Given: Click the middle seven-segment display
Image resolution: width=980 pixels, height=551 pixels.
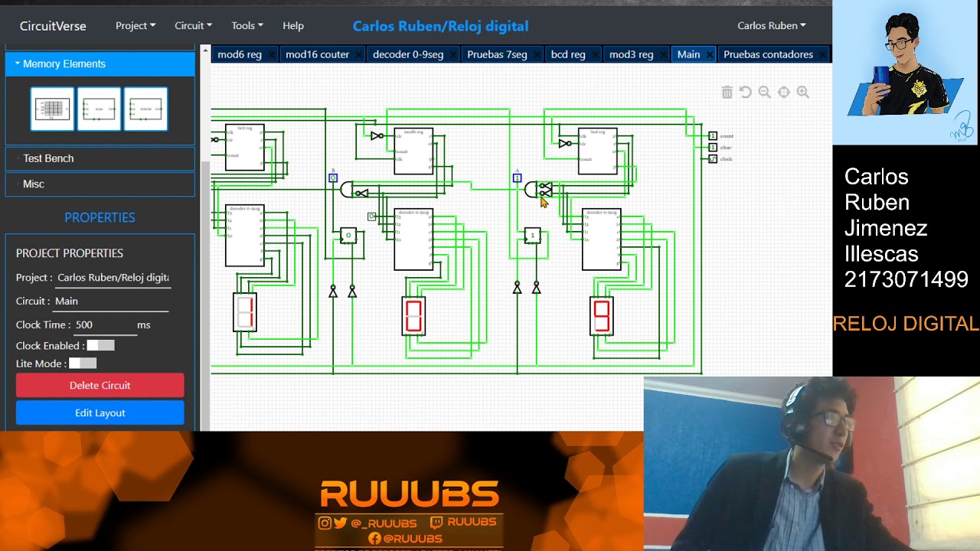Looking at the screenshot, I should point(413,316).
